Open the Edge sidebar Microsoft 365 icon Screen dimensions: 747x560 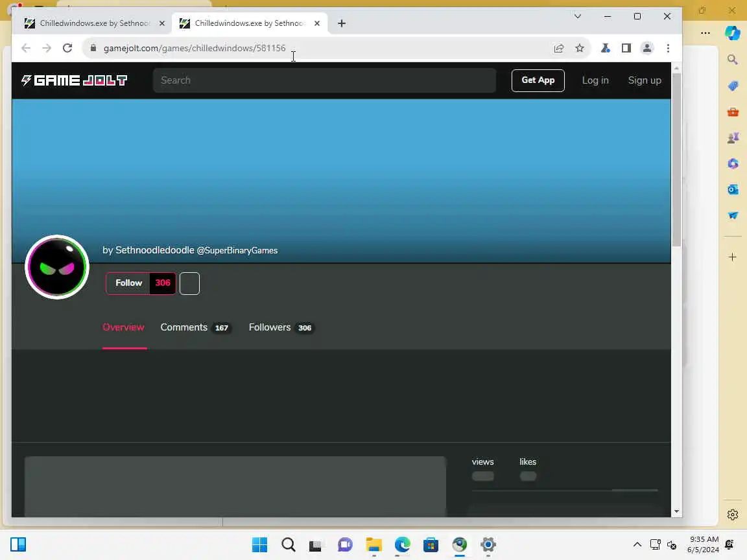pyautogui.click(x=733, y=164)
